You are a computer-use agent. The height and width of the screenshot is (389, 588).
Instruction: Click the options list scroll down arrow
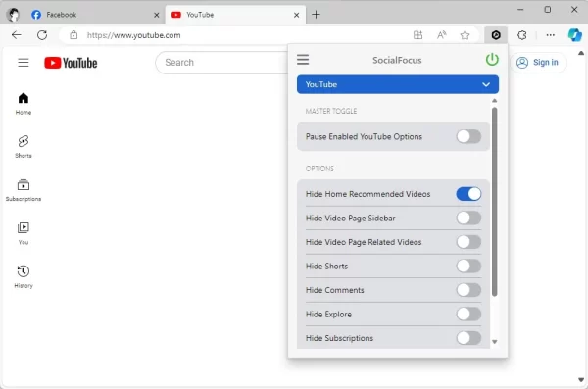coord(494,342)
